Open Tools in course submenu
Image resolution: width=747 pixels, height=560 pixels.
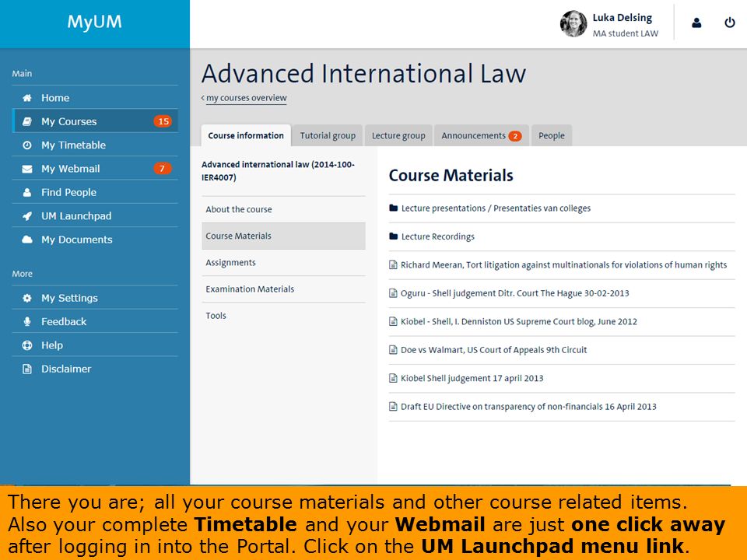point(283,316)
